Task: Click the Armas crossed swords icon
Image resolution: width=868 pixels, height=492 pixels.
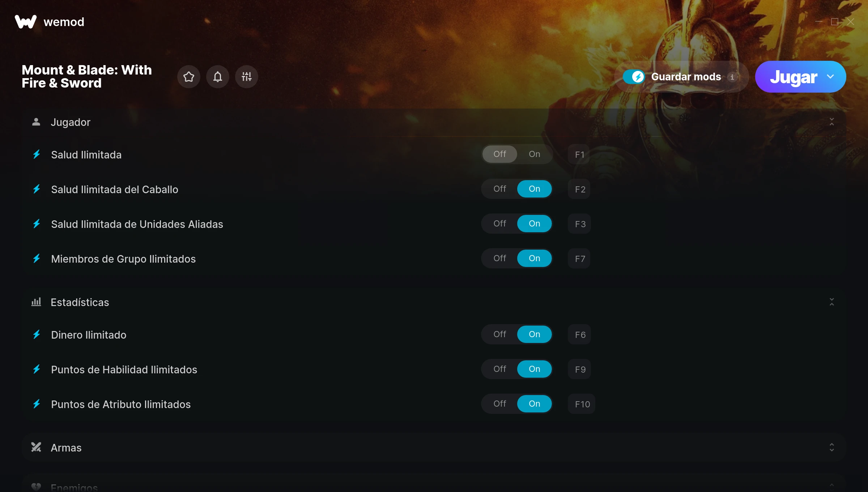Action: click(36, 448)
